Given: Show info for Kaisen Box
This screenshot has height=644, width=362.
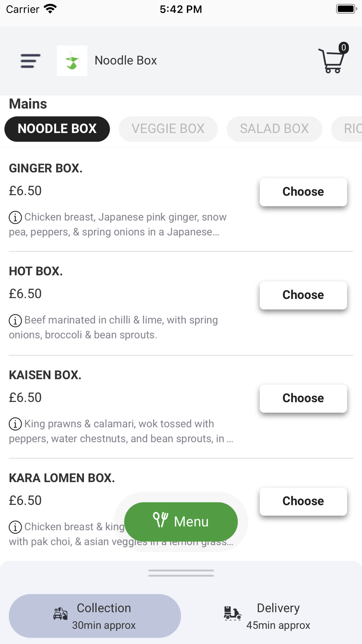Looking at the screenshot, I should click(x=15, y=424).
